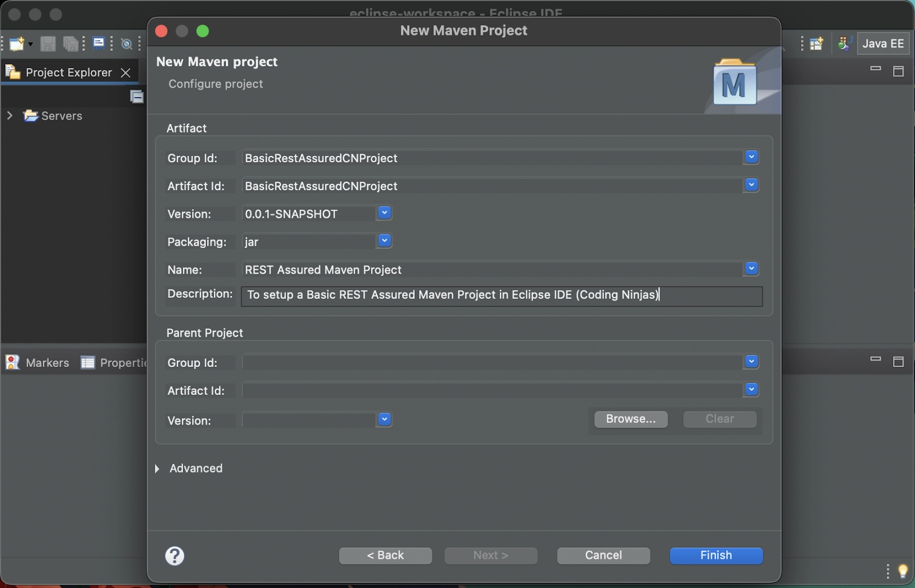
Task: Open the Properties tab in bottom panel
Action: [x=114, y=362]
